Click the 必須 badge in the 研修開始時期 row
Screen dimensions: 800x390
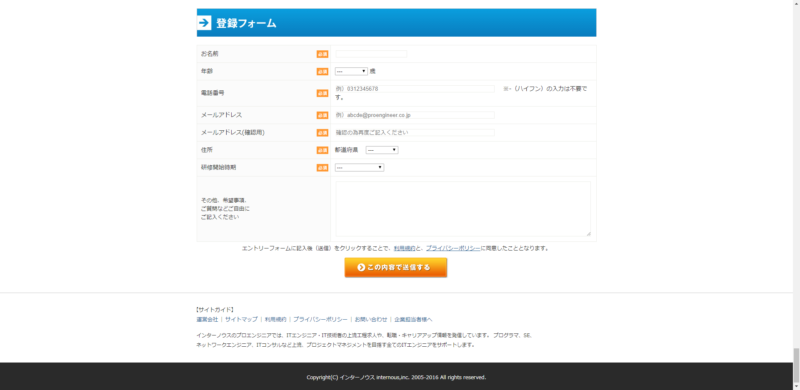click(x=322, y=167)
